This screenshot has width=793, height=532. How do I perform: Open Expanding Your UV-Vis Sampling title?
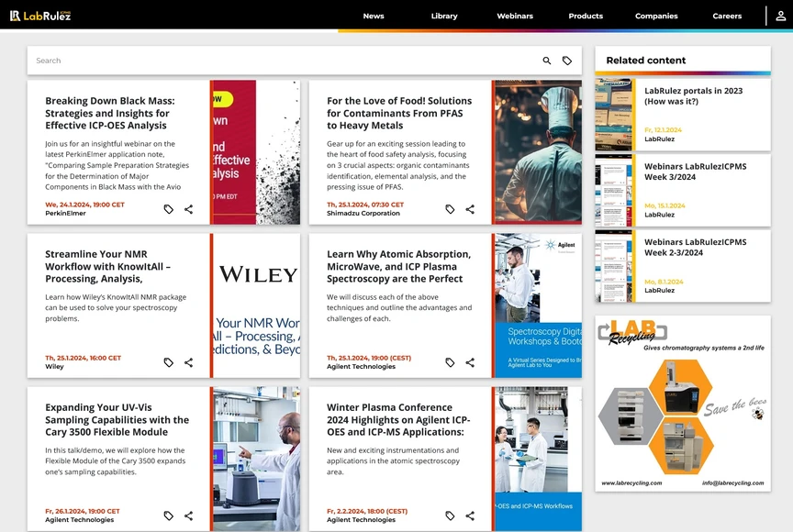coord(117,419)
